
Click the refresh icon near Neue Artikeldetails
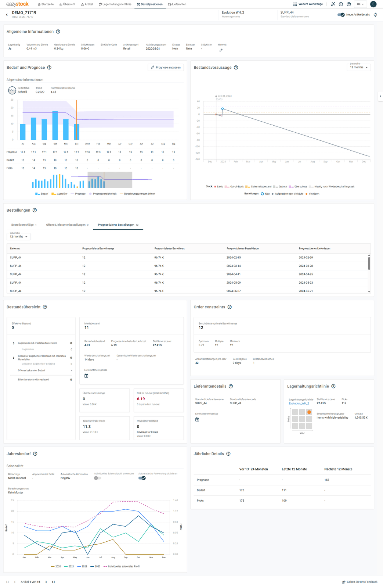click(375, 15)
